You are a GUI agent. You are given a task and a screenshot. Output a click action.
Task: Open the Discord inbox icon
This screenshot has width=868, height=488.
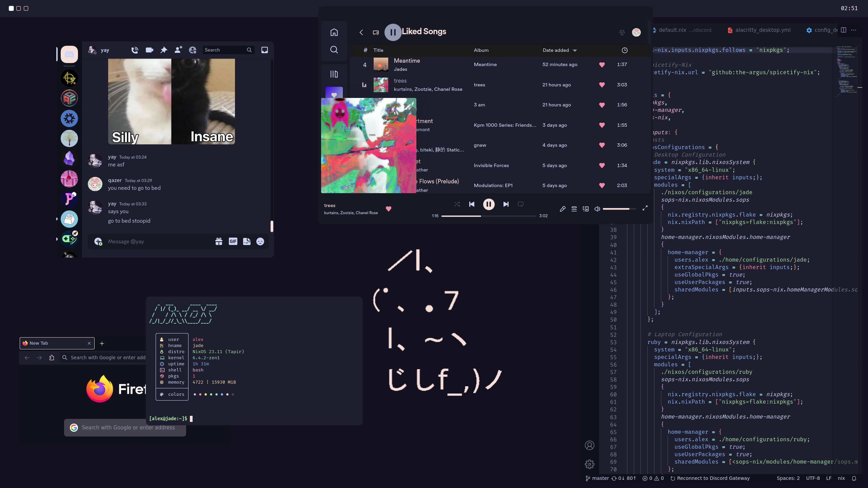264,50
